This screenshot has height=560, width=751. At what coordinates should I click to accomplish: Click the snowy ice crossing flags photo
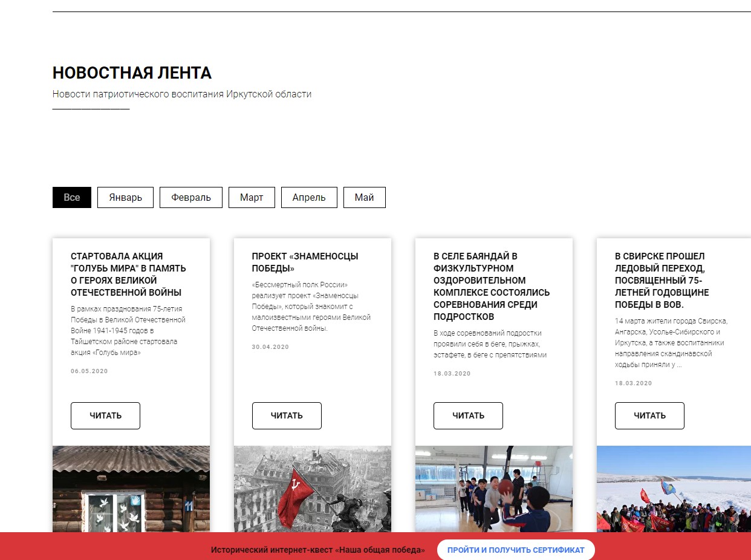674,489
